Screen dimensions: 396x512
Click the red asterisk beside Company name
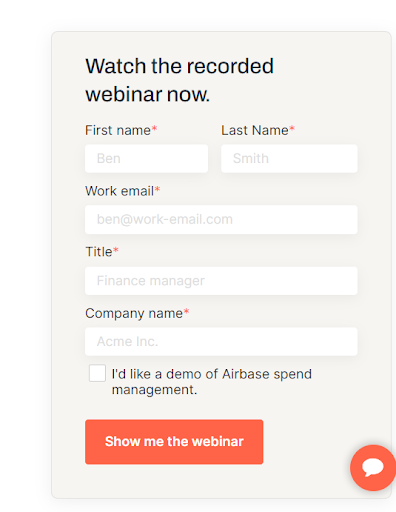tap(186, 311)
